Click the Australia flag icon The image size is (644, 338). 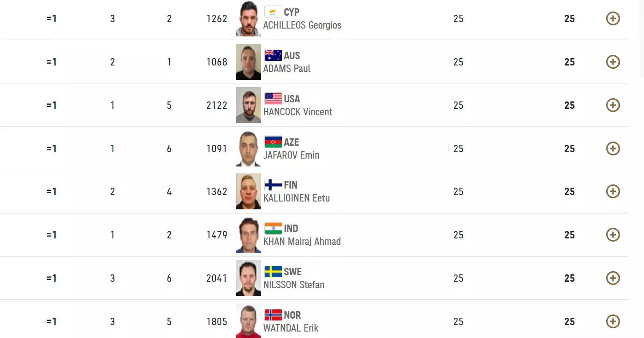click(x=273, y=55)
